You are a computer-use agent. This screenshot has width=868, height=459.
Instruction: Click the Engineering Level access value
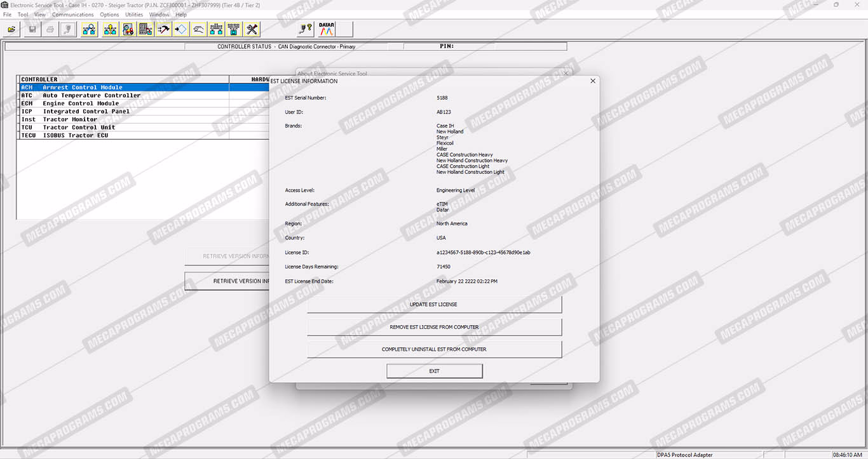(x=456, y=190)
